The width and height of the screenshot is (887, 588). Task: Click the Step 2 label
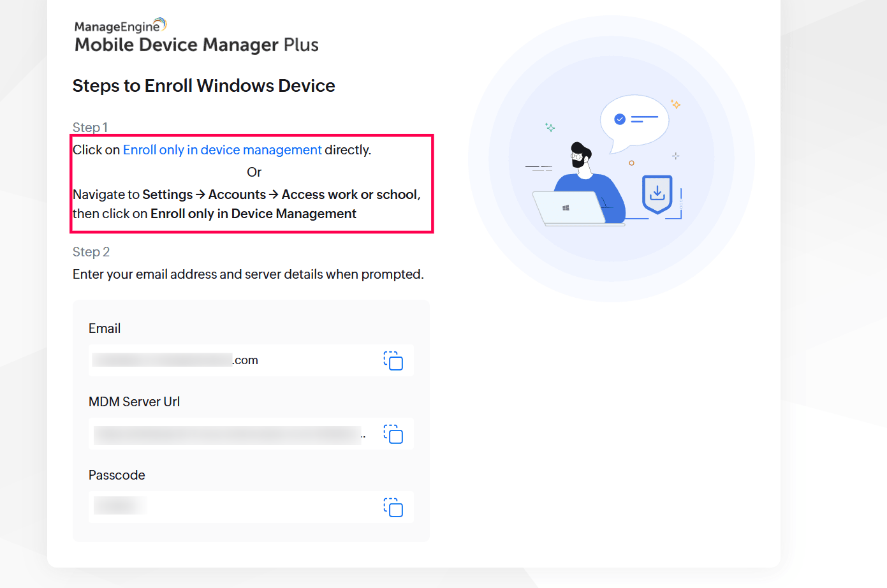coord(91,252)
